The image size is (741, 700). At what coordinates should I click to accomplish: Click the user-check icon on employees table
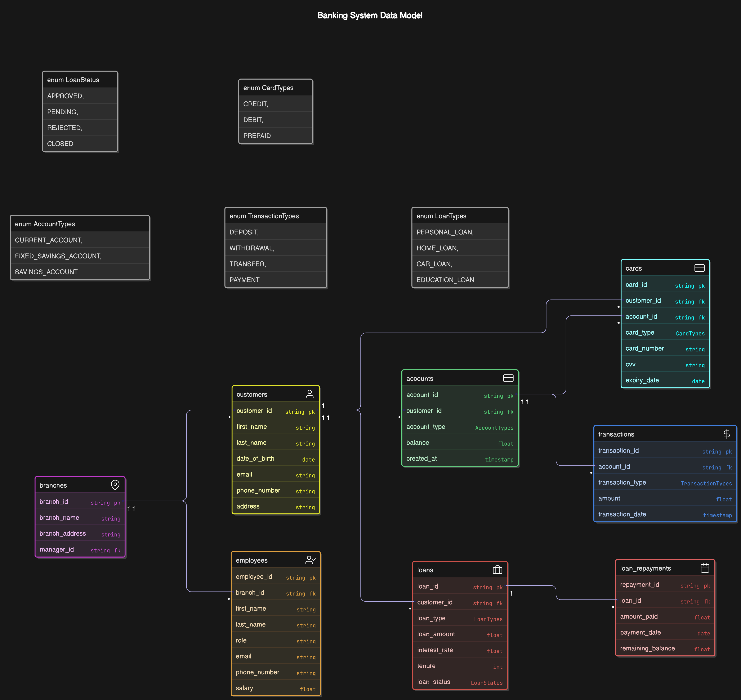pos(310,560)
